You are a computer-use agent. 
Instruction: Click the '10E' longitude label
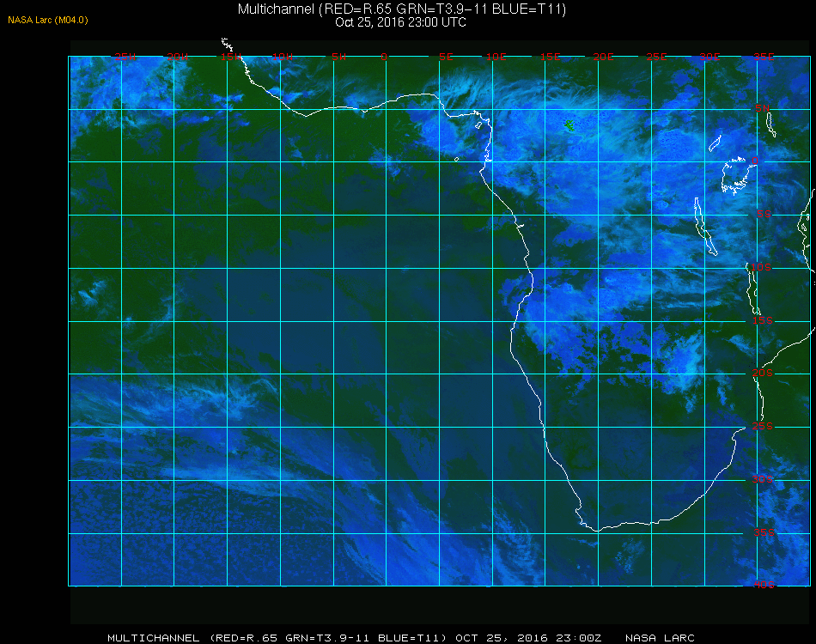[x=496, y=57]
